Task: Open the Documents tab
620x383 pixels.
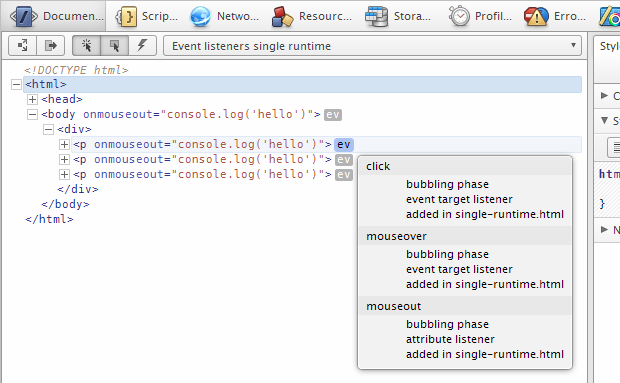Action: coord(54,16)
